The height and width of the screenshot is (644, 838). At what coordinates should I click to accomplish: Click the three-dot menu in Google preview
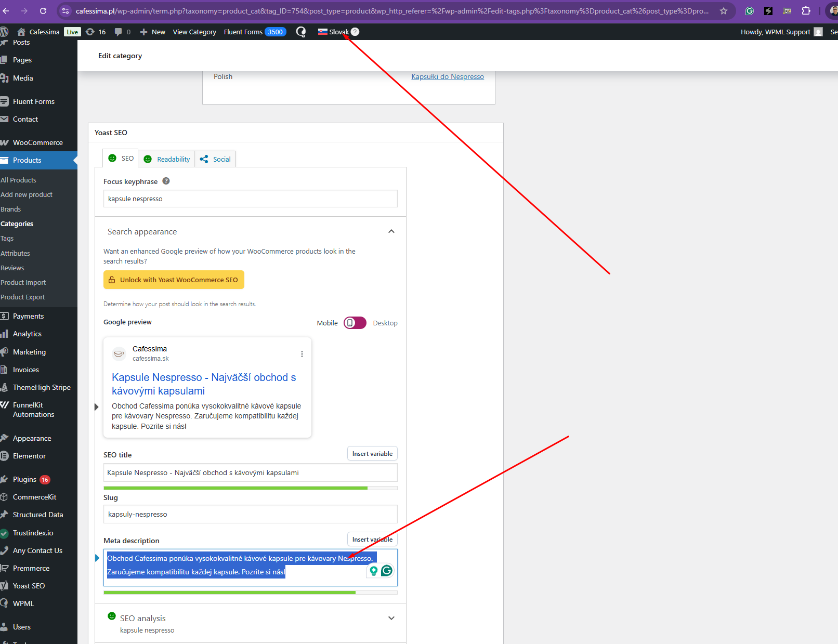tap(302, 354)
